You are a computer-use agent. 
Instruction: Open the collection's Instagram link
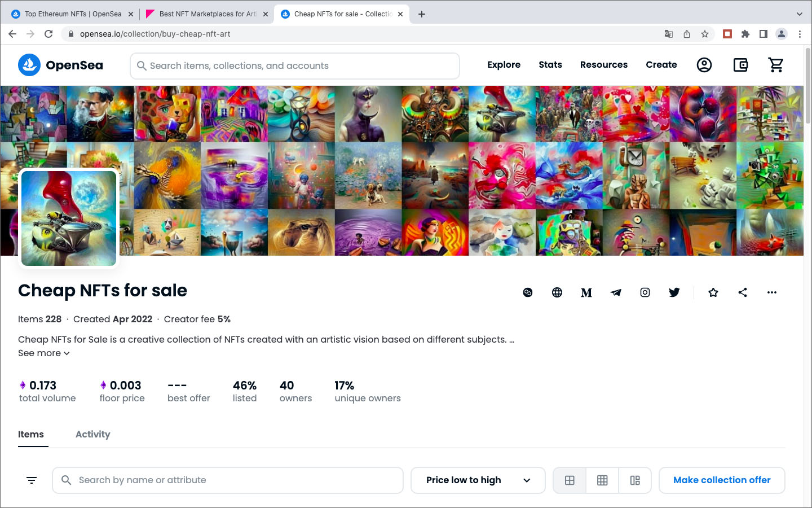coord(645,292)
